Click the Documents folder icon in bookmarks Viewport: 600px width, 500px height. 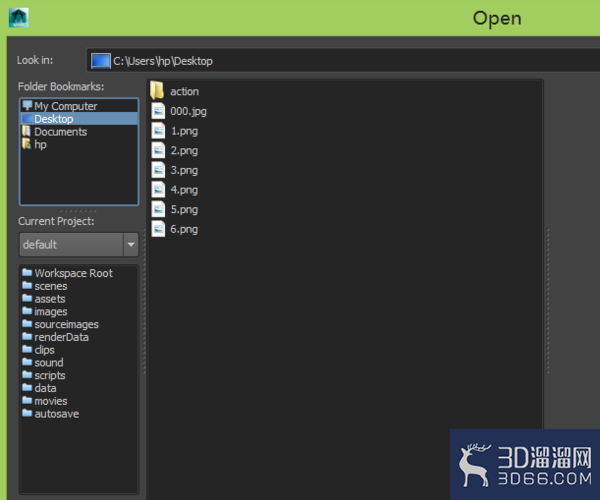[27, 131]
